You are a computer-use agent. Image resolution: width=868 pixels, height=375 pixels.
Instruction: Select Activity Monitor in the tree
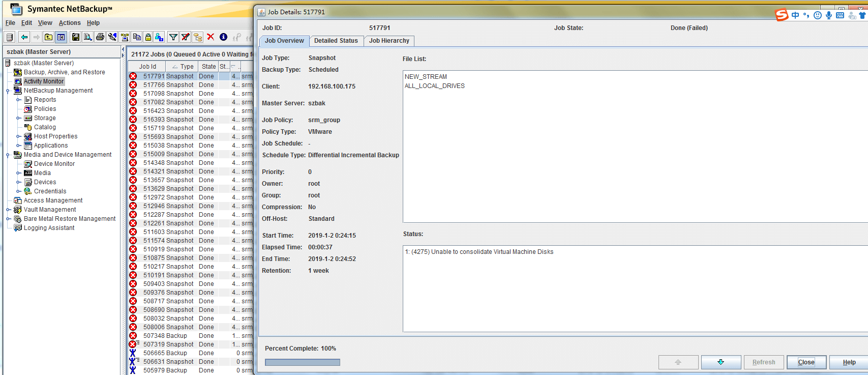(x=44, y=81)
